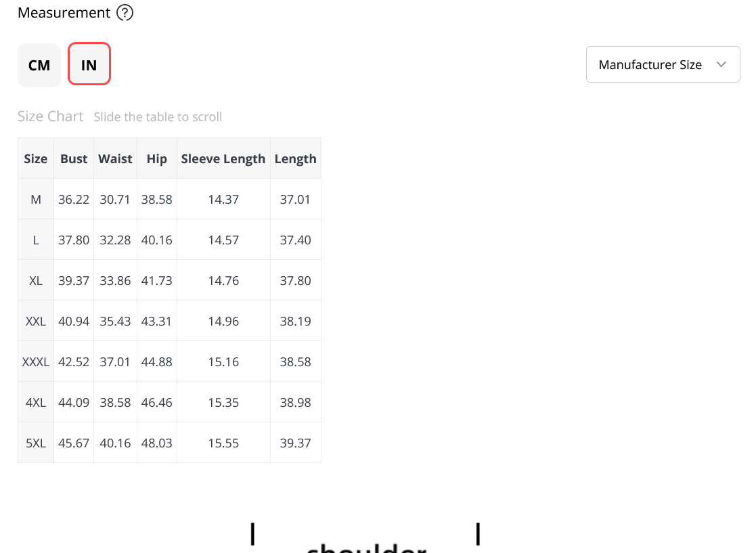The image size is (756, 553).
Task: Click the Measurement help question mark icon
Action: point(125,13)
